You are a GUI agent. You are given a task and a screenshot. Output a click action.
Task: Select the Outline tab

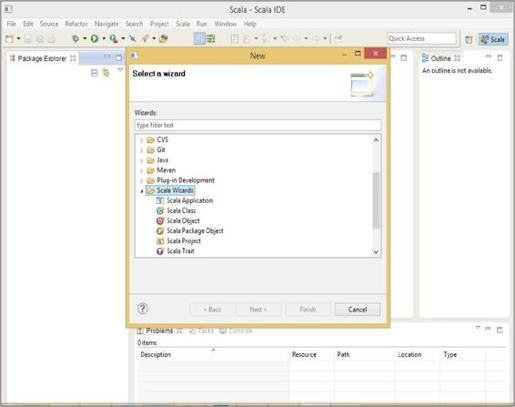pyautogui.click(x=441, y=58)
